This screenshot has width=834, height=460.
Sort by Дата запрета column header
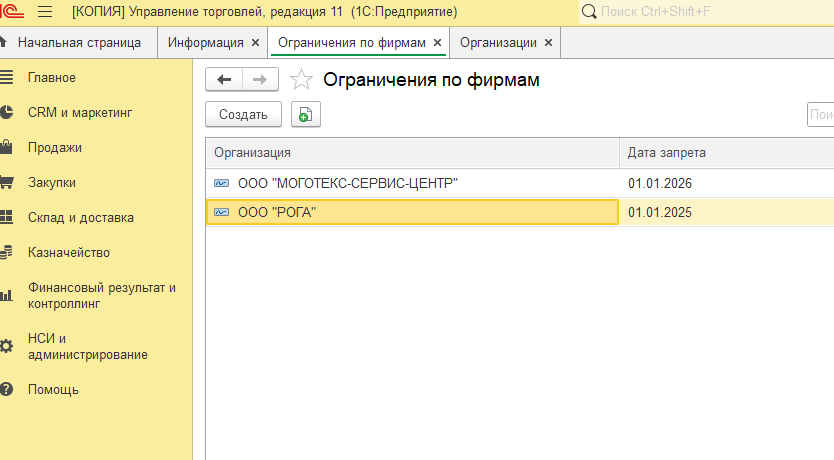(x=727, y=153)
